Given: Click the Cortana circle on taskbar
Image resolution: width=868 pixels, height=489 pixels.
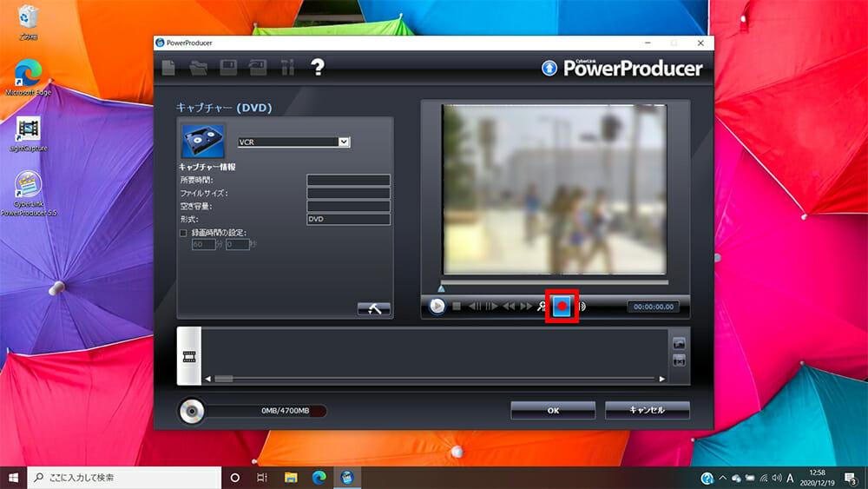Looking at the screenshot, I should (234, 478).
